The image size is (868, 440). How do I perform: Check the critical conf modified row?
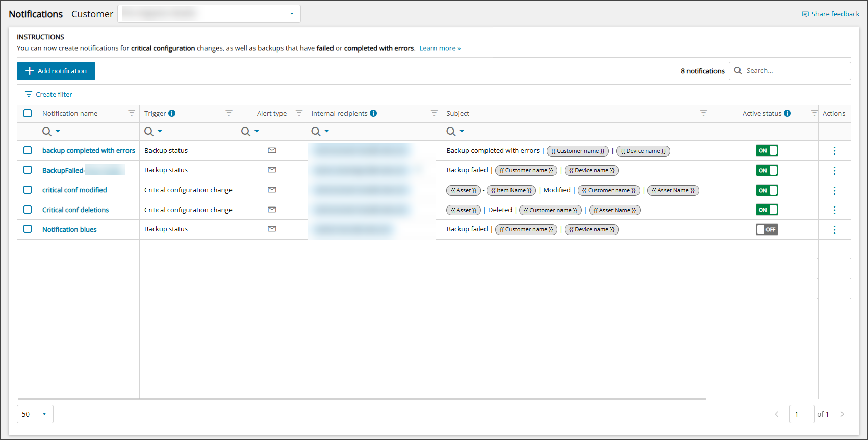click(28, 190)
